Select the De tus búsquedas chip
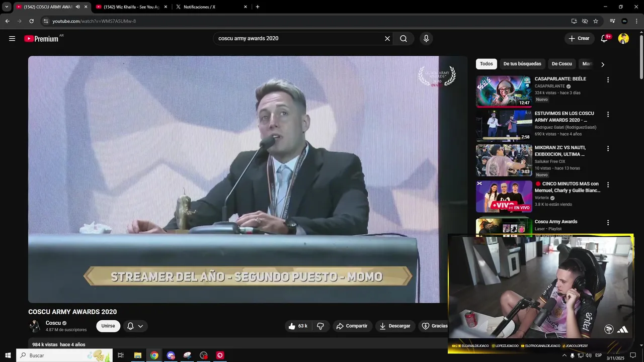Screen dimensions: 644x362 (x=522, y=64)
